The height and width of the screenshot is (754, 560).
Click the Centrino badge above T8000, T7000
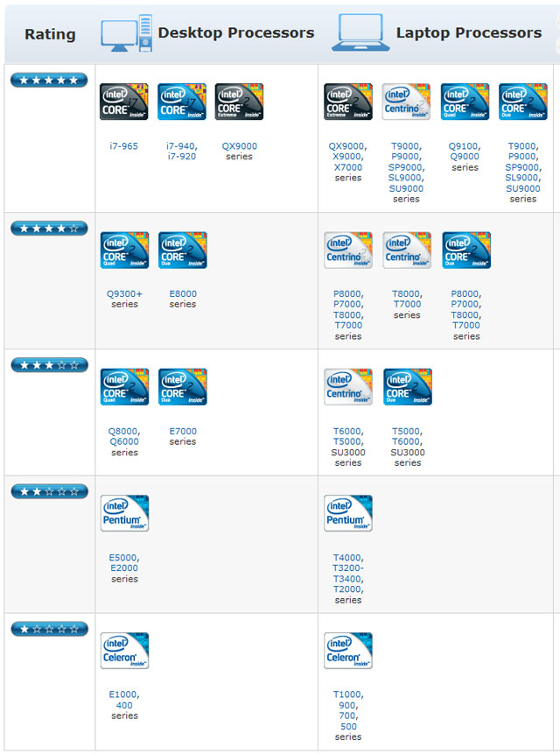[407, 250]
